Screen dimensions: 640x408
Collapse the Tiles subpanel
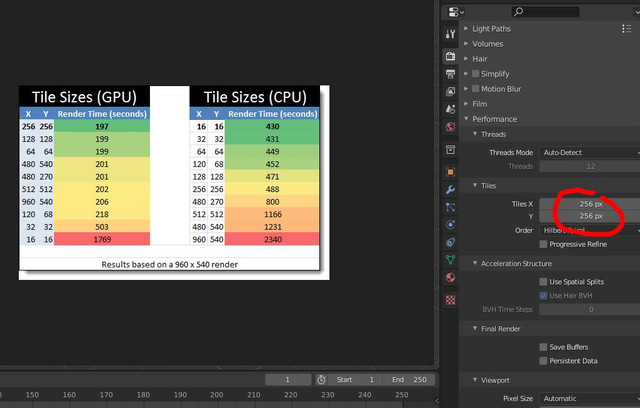(475, 185)
